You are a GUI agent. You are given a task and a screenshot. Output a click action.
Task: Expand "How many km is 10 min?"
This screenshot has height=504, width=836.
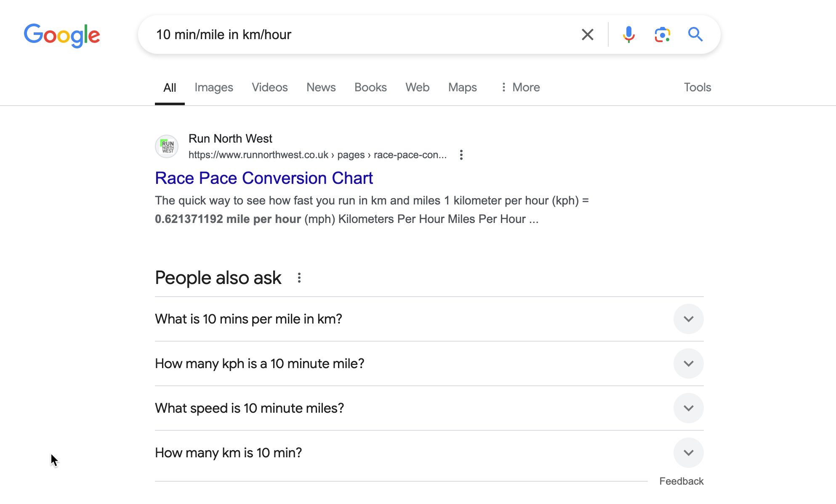429,453
